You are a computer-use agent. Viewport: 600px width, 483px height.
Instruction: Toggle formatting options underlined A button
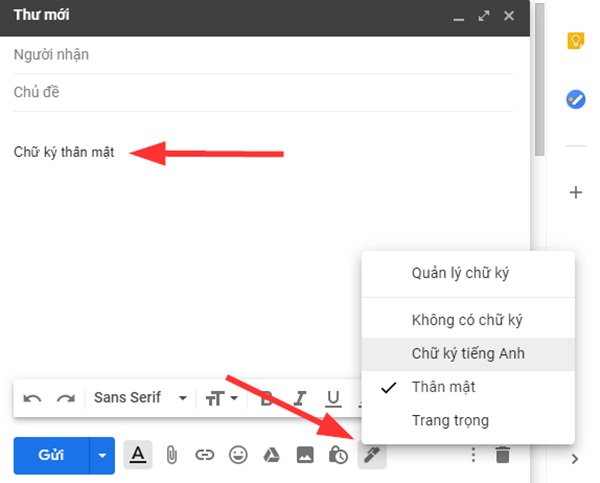click(138, 455)
